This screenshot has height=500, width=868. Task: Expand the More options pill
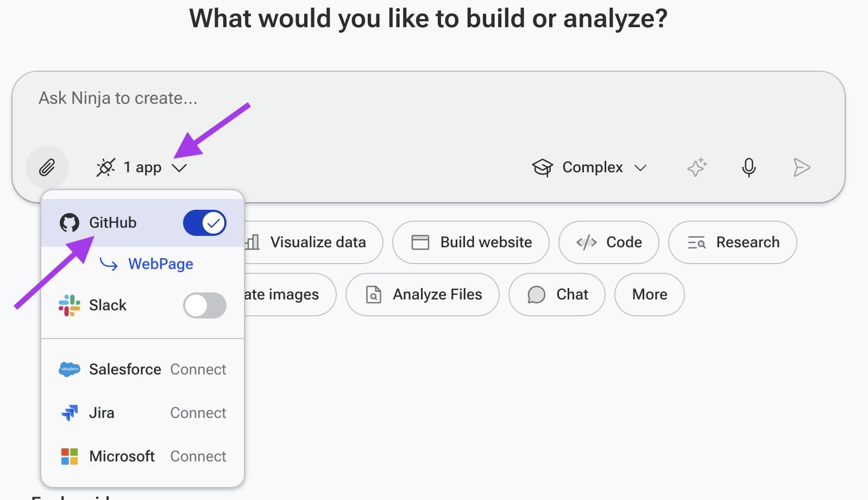pyautogui.click(x=650, y=295)
